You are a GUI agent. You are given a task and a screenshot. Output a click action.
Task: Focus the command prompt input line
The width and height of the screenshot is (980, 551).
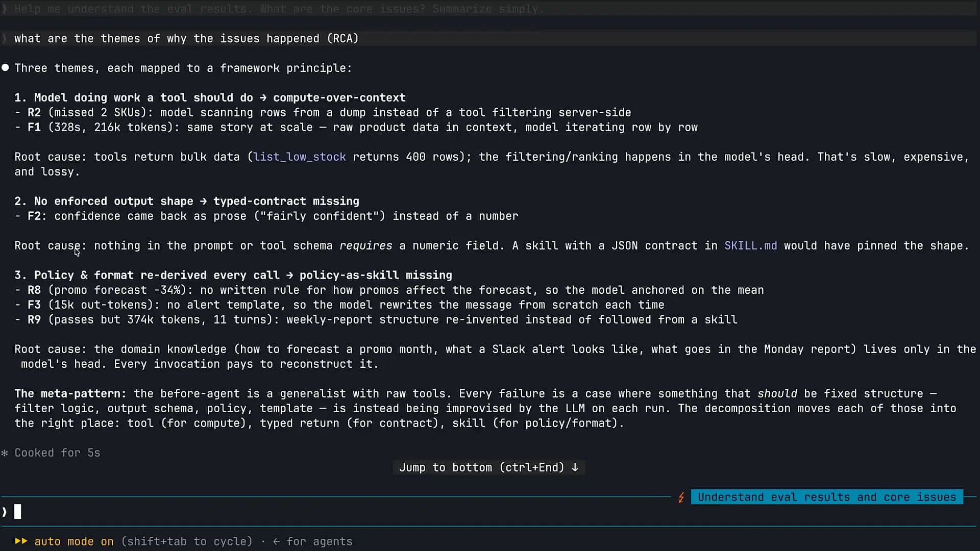[490, 511]
